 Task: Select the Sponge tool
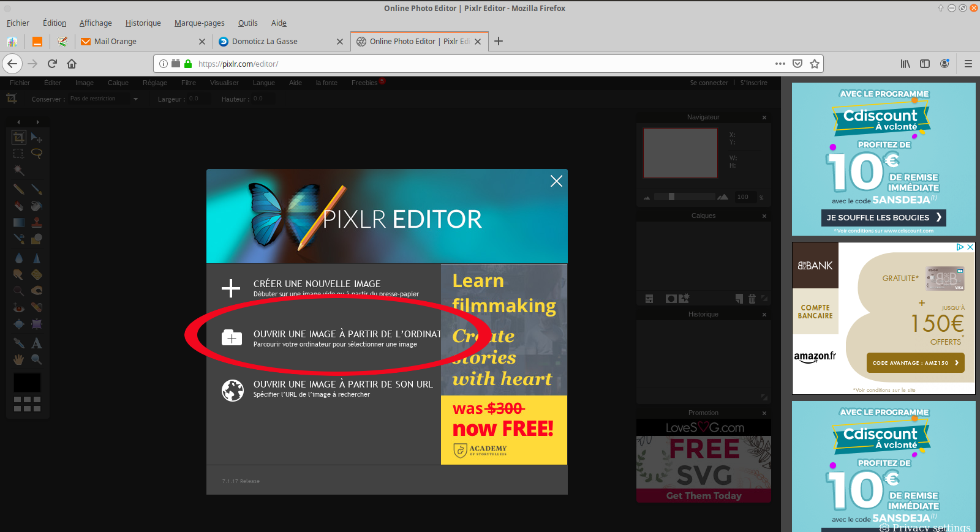click(37, 274)
